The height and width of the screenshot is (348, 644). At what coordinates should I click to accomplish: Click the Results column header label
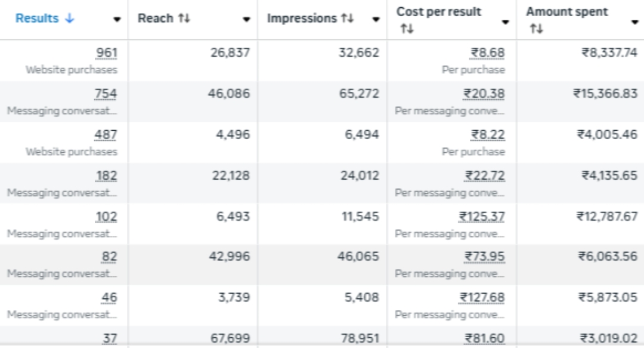pos(37,19)
